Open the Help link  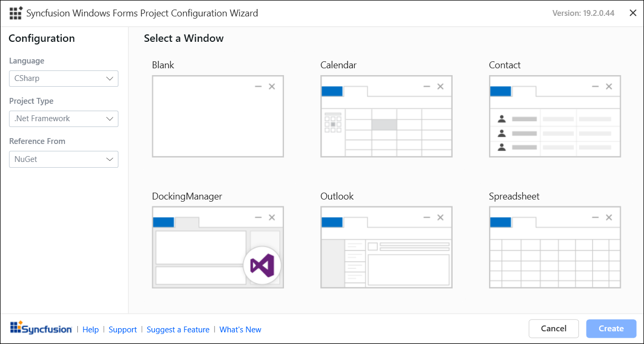click(x=90, y=330)
